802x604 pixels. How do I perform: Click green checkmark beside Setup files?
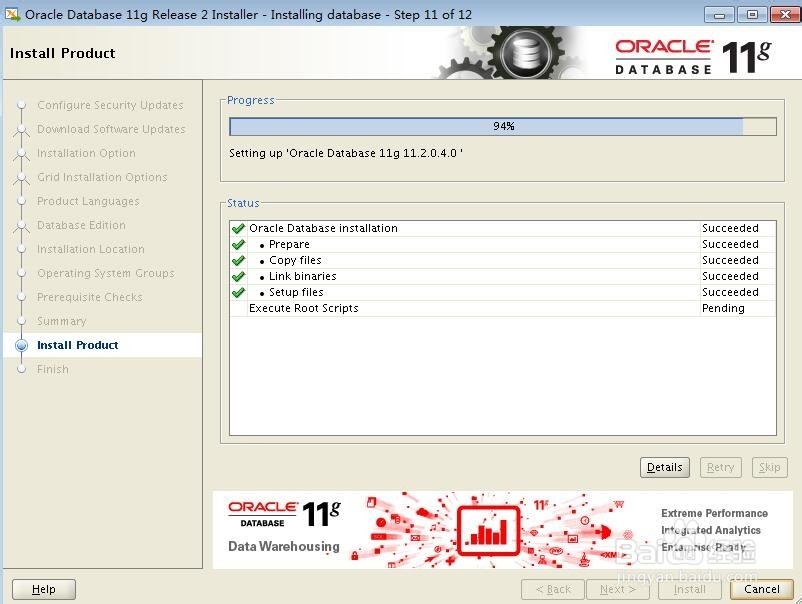(x=238, y=293)
